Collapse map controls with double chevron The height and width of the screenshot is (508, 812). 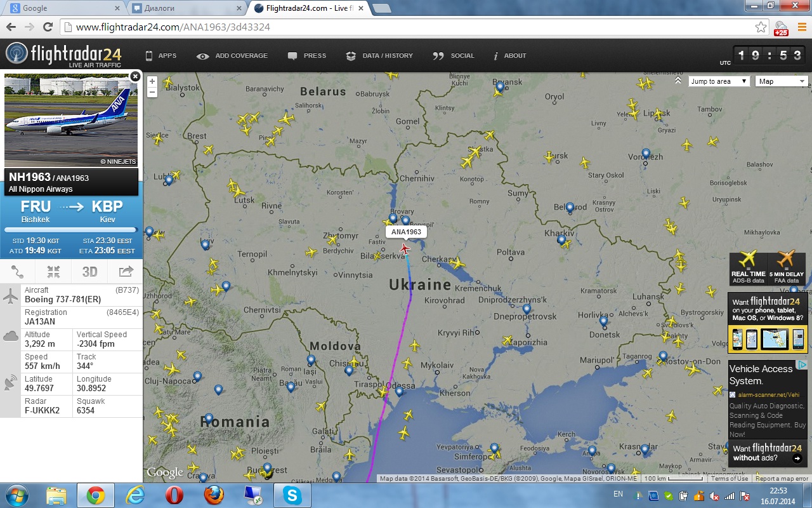tap(678, 81)
